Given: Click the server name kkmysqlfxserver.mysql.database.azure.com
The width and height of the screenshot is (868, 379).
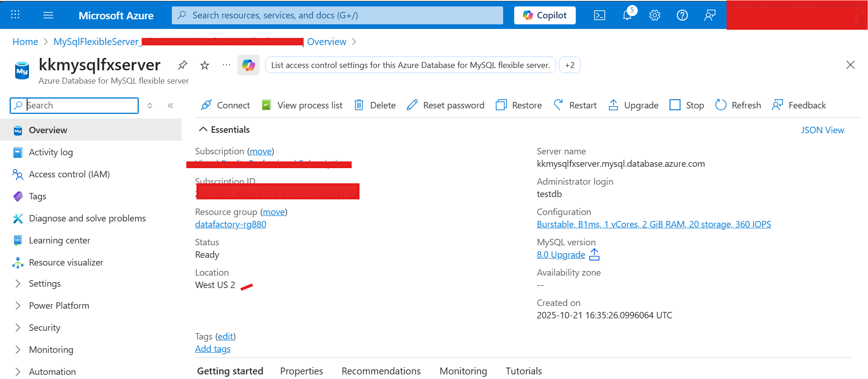Looking at the screenshot, I should (621, 164).
